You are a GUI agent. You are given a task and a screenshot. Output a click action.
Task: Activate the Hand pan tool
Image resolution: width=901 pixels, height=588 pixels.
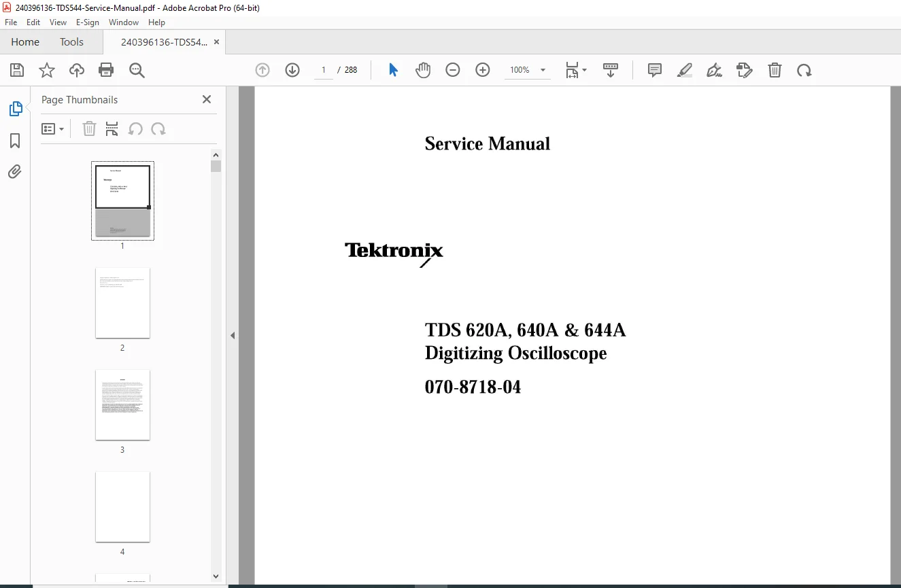coord(423,70)
